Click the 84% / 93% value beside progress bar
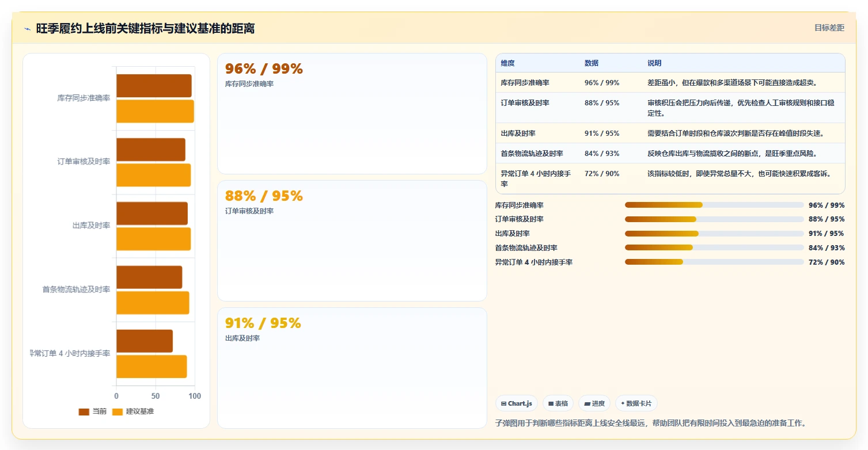The width and height of the screenshot is (868, 450). pos(827,248)
